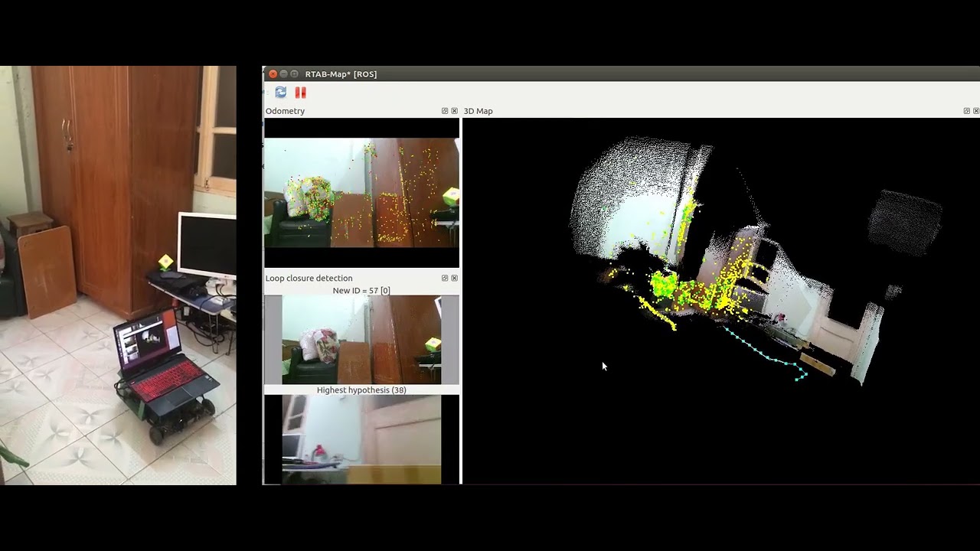Viewport: 980px width, 551px height.
Task: Click the 'Odometry' panel title
Action: (x=285, y=111)
